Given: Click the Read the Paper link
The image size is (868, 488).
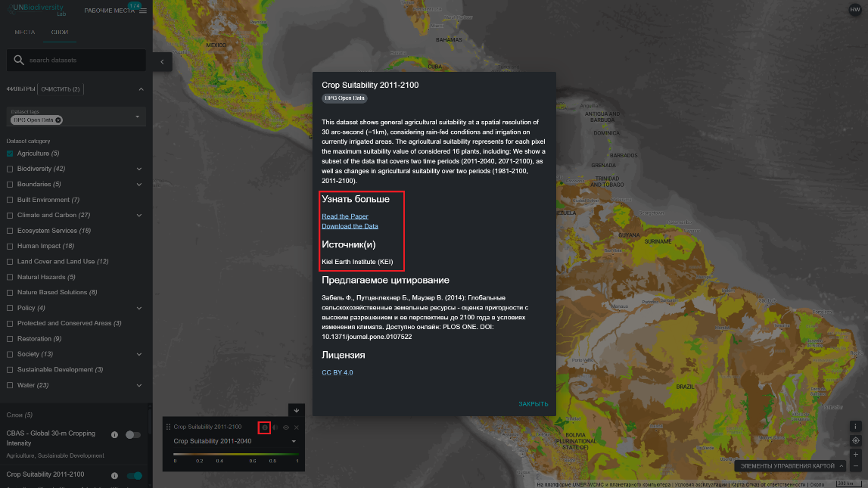Looking at the screenshot, I should 345,216.
